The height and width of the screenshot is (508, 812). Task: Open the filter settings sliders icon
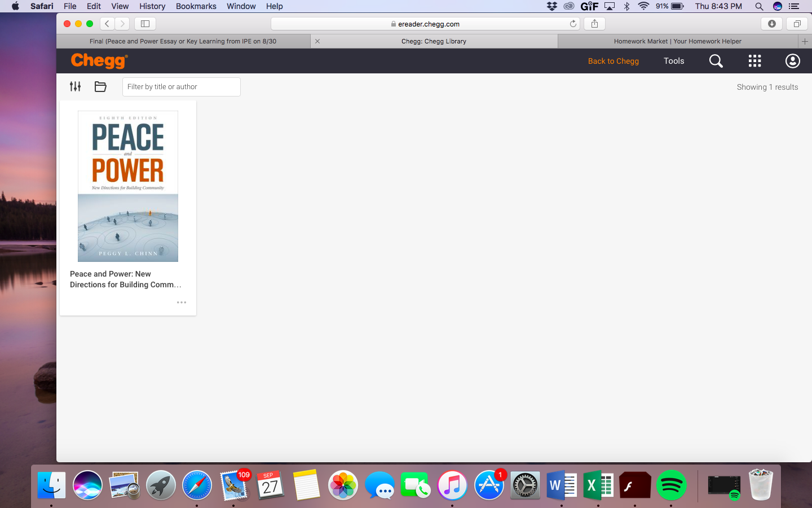(76, 86)
